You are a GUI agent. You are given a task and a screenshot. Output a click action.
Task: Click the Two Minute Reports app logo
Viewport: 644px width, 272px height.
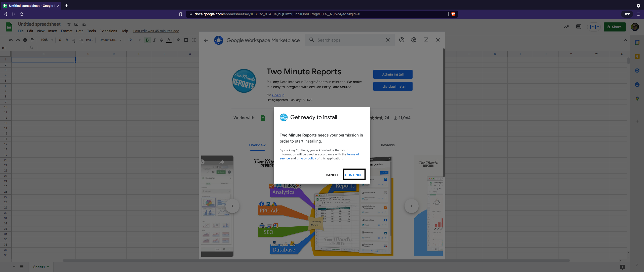244,81
